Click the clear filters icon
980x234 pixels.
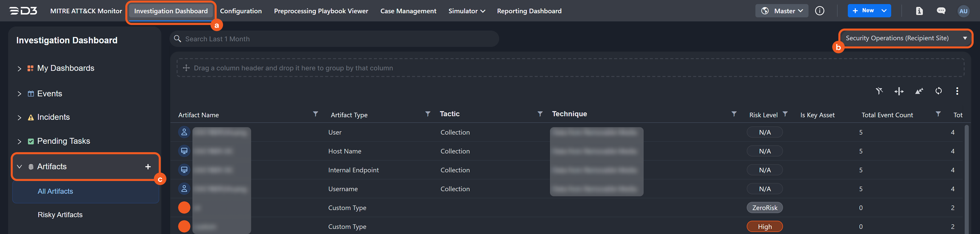coord(879,91)
